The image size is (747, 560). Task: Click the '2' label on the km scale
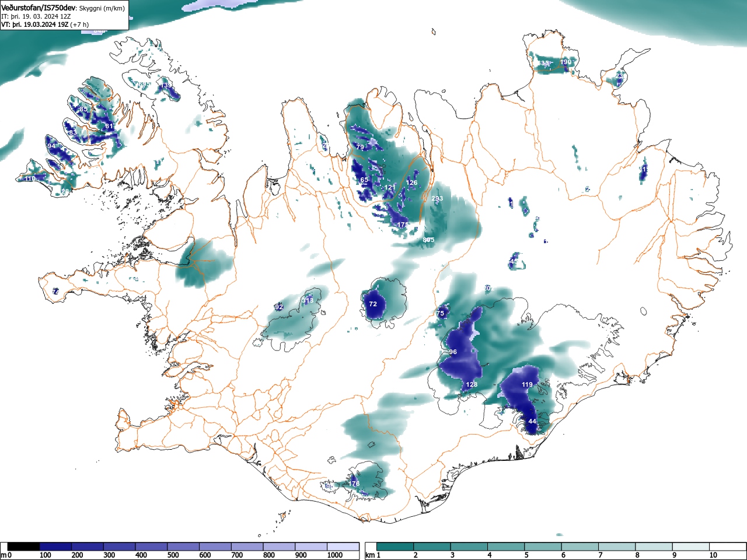click(x=415, y=555)
